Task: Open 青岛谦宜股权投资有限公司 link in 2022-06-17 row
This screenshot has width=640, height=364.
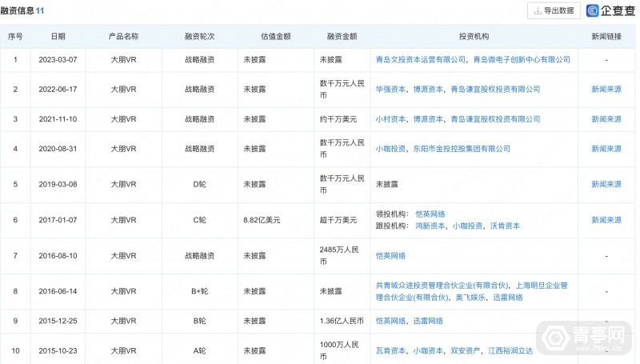Action: pos(495,90)
